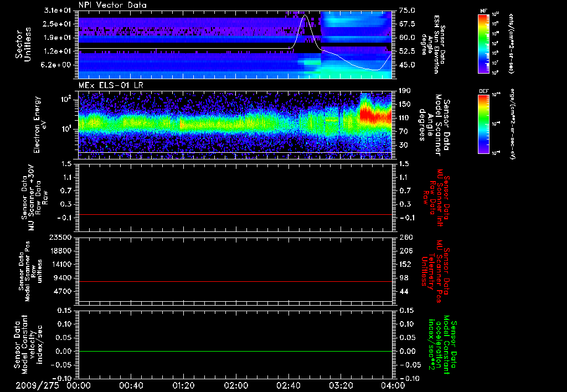
Task: Click the "4700" scanner position tick value
Action: (63, 291)
